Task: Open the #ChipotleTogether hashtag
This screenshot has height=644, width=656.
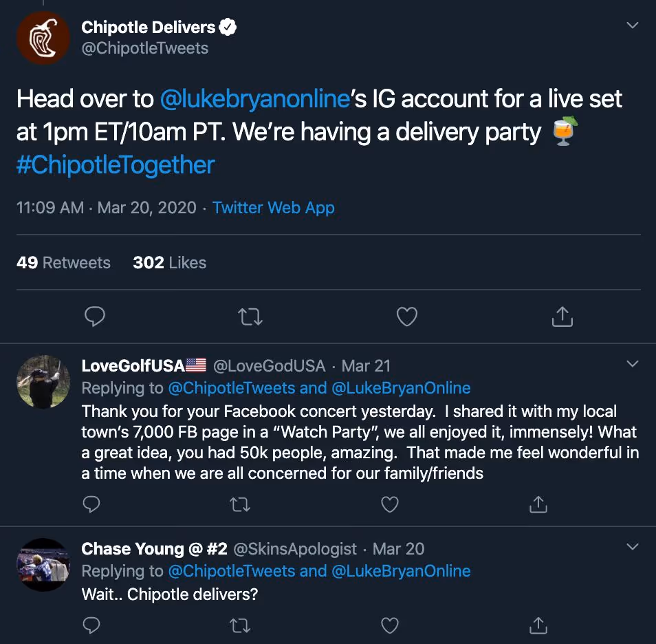Action: (116, 165)
